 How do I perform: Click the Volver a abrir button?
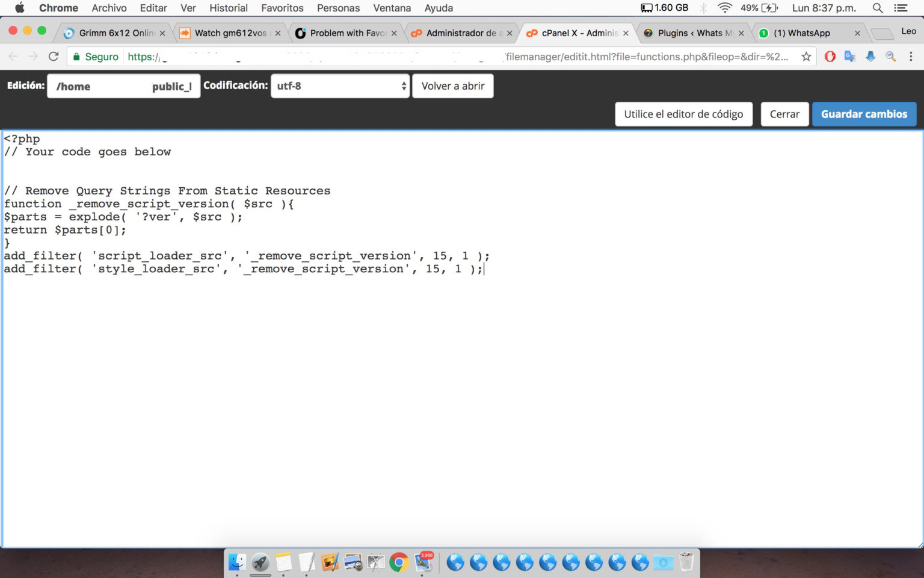(x=453, y=86)
